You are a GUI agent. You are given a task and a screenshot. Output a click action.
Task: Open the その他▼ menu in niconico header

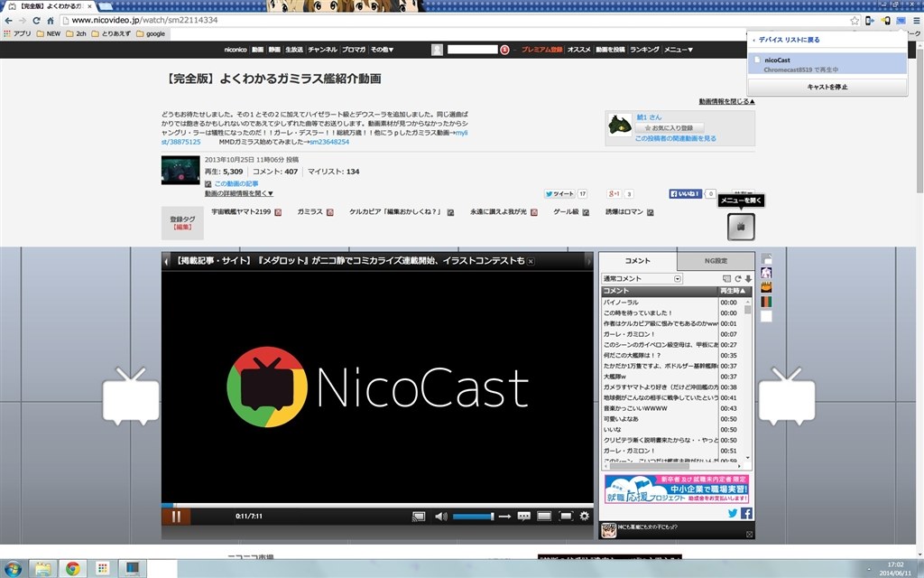click(382, 51)
